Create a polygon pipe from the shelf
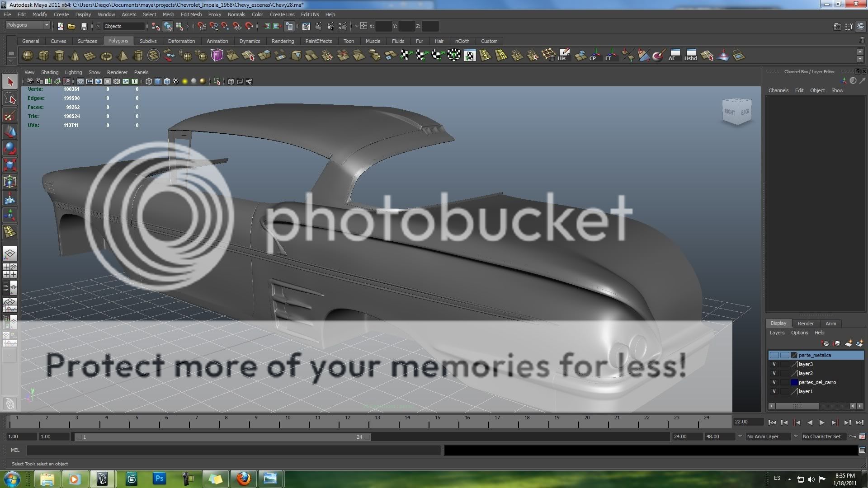This screenshot has height=488, width=868. (x=138, y=56)
